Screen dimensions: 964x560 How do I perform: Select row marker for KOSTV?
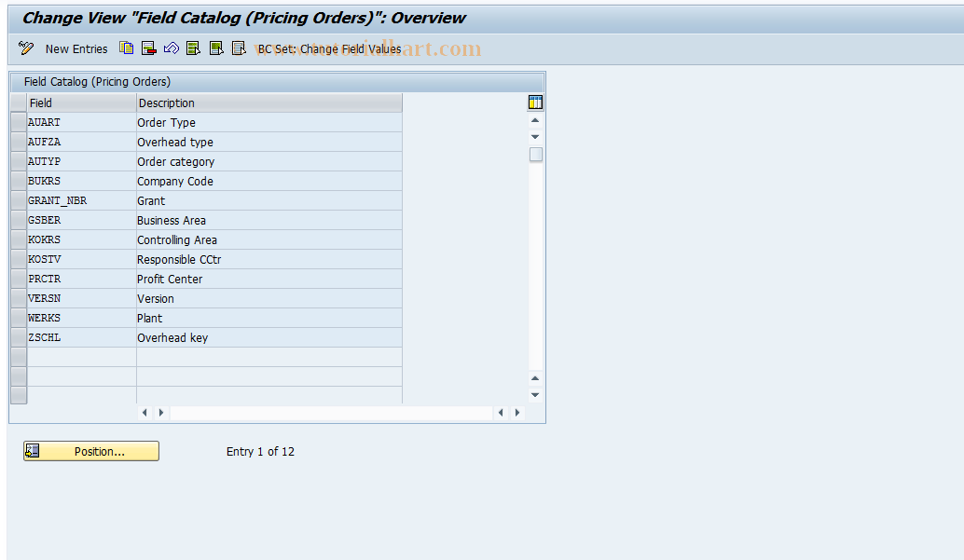coord(19,259)
